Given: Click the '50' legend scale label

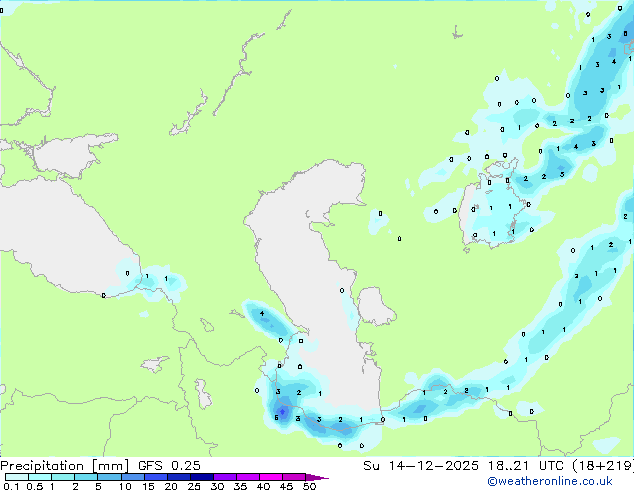Looking at the screenshot, I should pos(309,486).
